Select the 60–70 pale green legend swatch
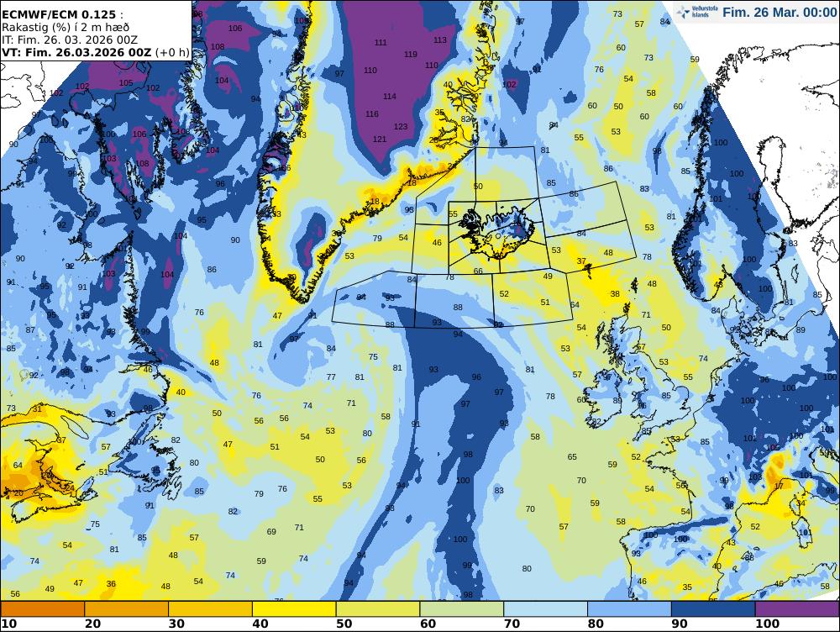 pos(462,609)
